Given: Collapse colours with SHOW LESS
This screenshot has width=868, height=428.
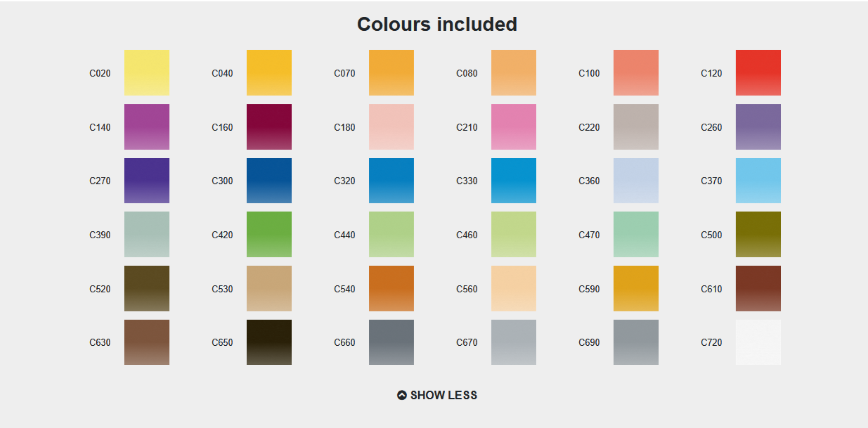Looking at the screenshot, I should [x=443, y=395].
